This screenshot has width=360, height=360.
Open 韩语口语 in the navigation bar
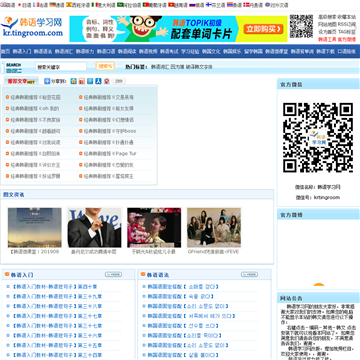click(106, 51)
